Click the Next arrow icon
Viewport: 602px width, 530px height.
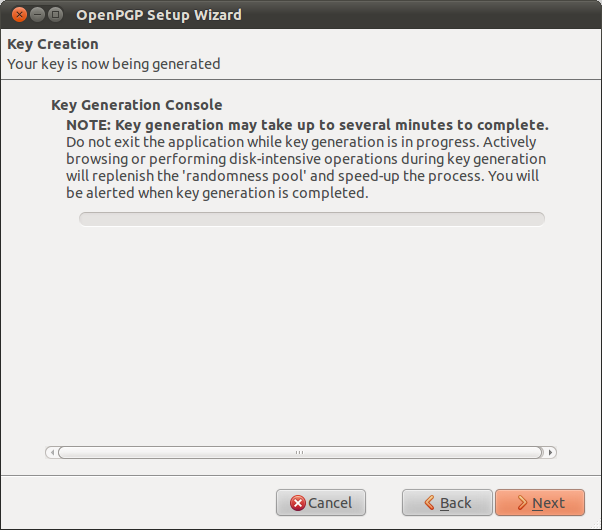521,503
